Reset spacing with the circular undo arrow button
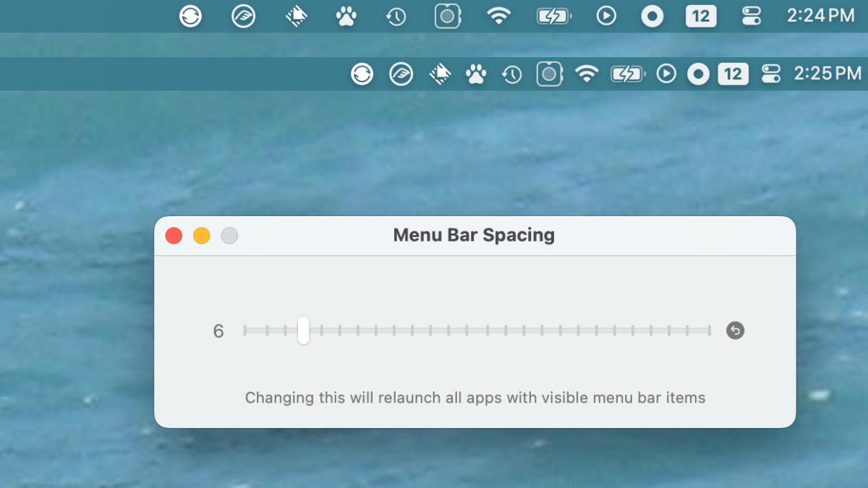This screenshot has width=868, height=488. coord(735,330)
